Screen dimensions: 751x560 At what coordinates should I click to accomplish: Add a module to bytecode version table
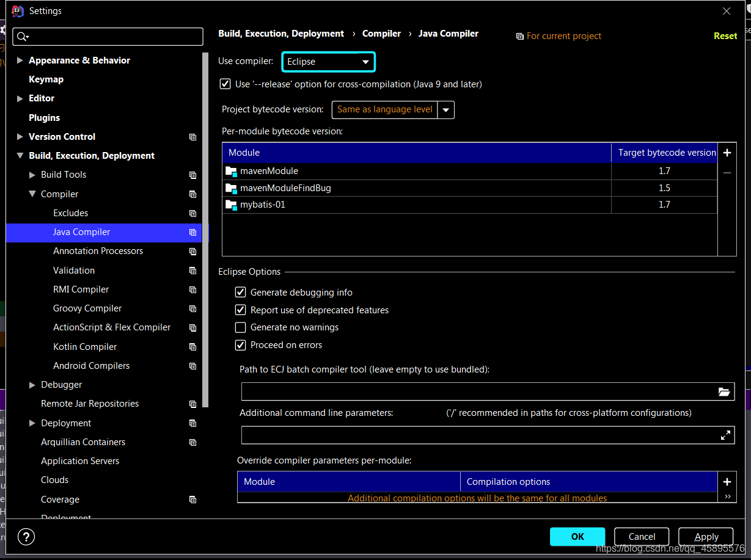(x=727, y=153)
